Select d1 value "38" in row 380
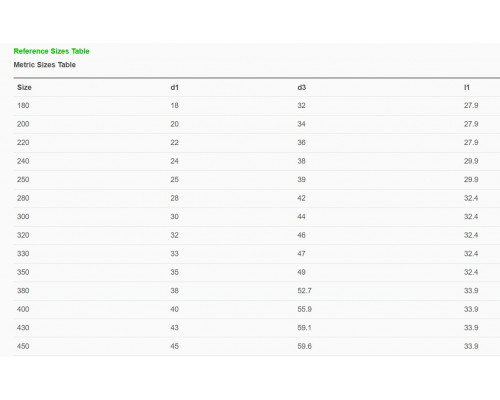 point(175,290)
